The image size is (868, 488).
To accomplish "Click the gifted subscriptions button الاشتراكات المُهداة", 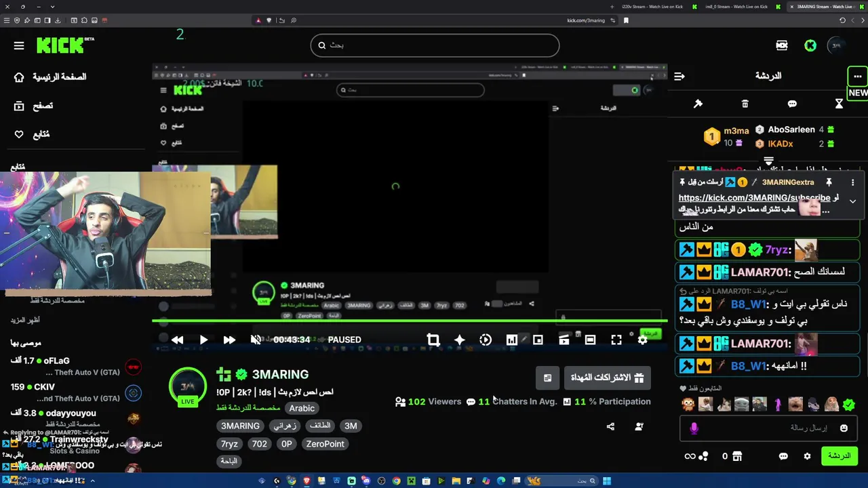I will click(607, 378).
